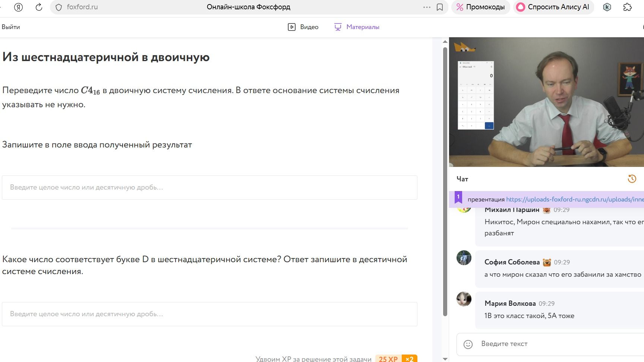This screenshot has width=644, height=362.
Task: Click the Выйти link
Action: (11, 27)
